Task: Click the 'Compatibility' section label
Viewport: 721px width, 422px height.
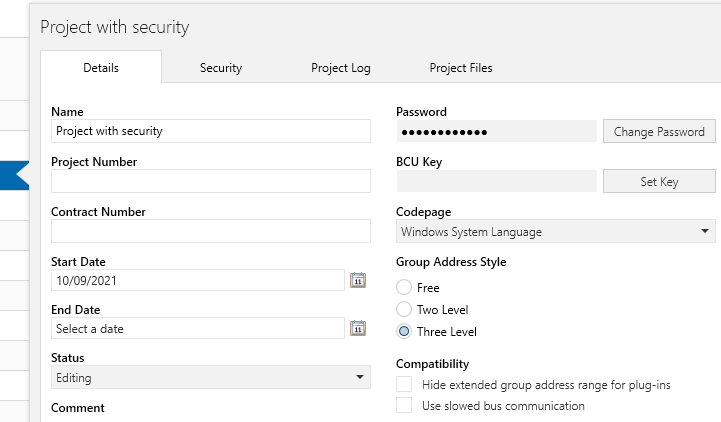Action: pos(432,364)
